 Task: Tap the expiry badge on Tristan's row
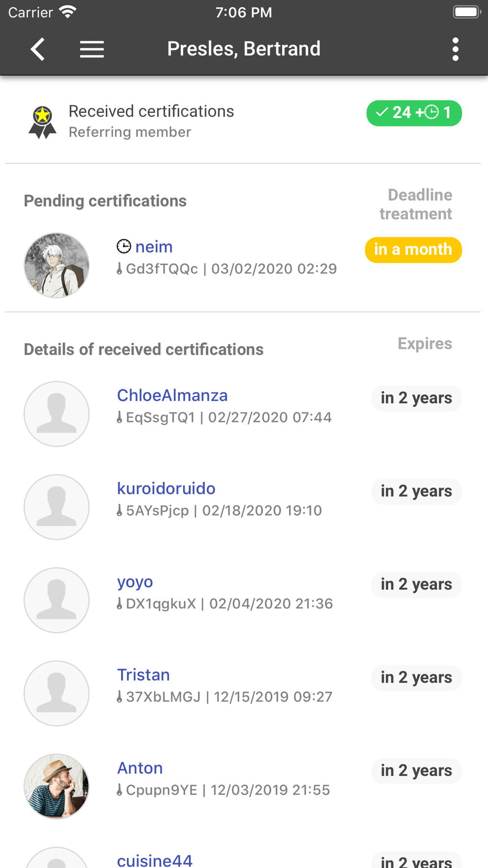tap(416, 678)
